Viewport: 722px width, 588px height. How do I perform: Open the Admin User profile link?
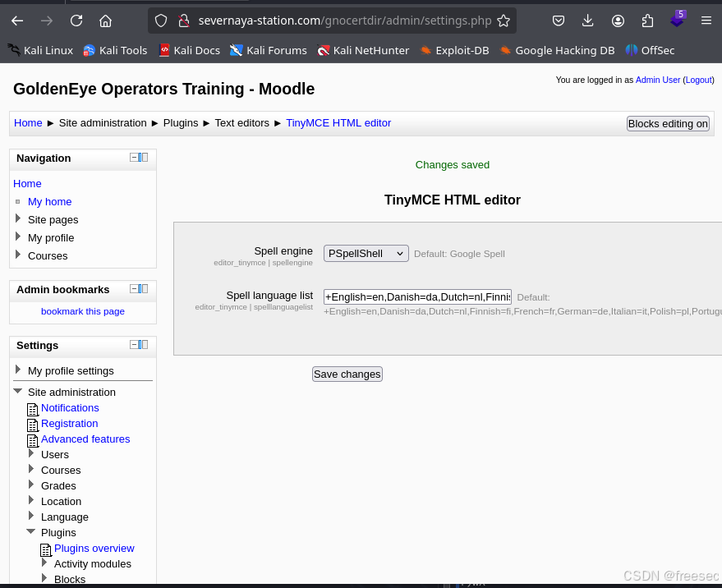658,80
